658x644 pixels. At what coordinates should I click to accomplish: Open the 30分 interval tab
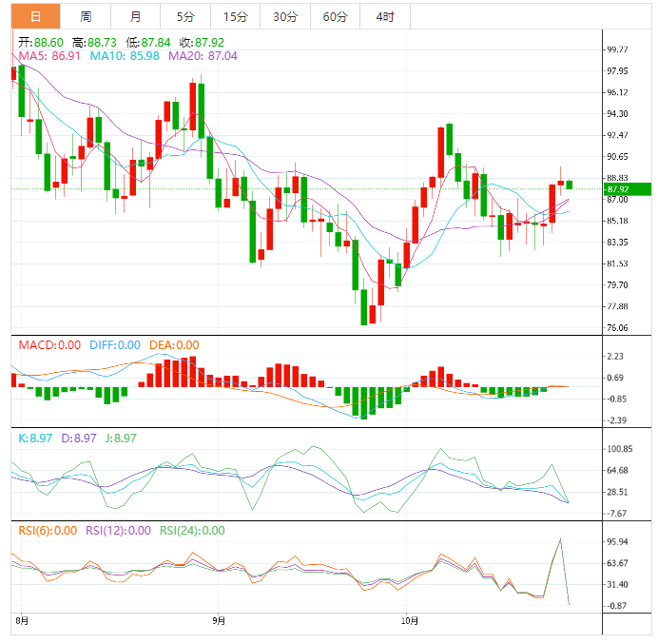(x=285, y=16)
